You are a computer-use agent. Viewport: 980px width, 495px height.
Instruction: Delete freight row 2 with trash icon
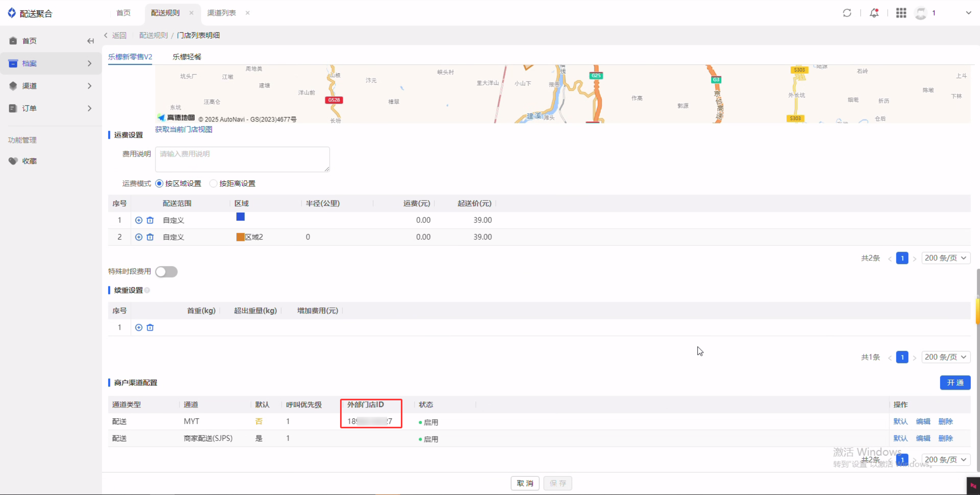point(150,237)
